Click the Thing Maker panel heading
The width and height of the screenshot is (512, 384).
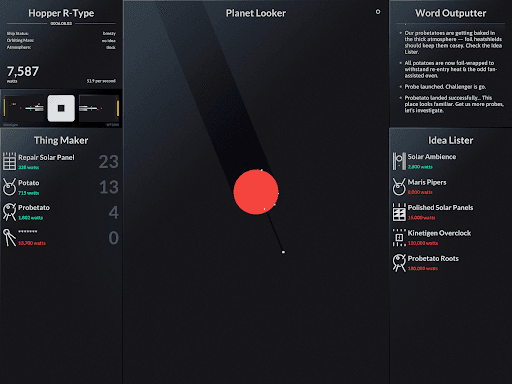pos(61,140)
